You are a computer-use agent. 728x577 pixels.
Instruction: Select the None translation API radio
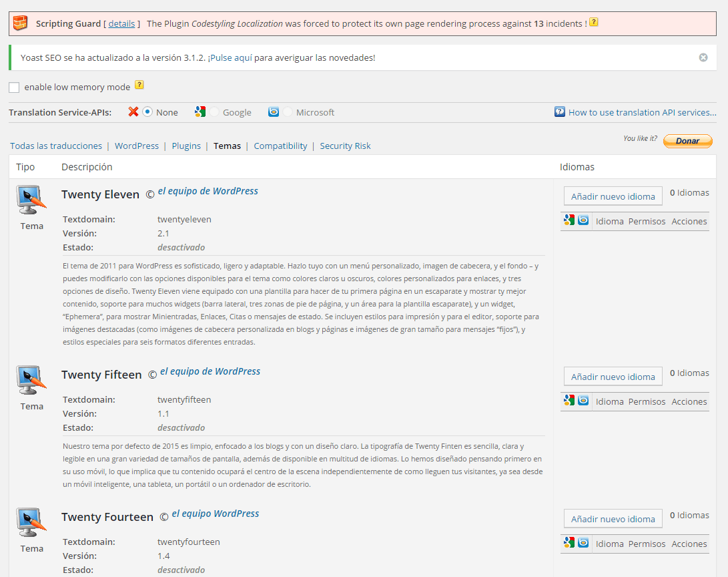tap(147, 112)
